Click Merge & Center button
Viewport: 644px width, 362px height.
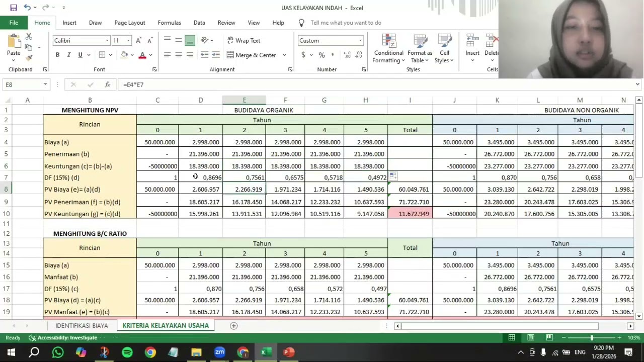[252, 55]
